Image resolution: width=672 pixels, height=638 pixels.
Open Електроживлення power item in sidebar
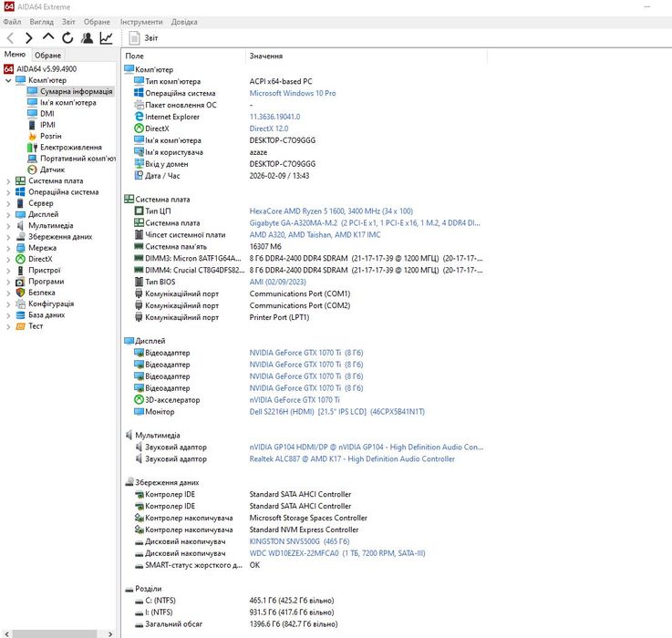(x=70, y=147)
